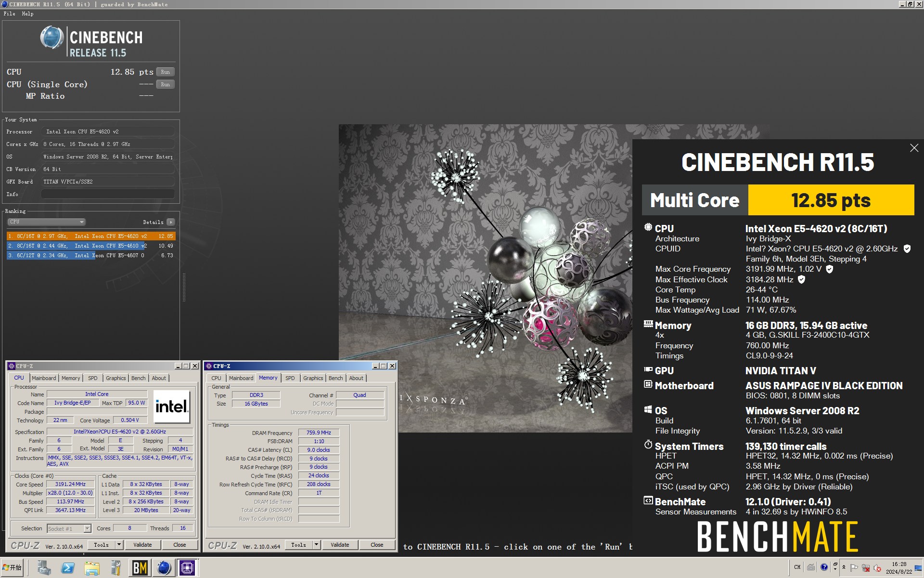
Task: Run the CPU multi-core benchmark
Action: click(166, 72)
